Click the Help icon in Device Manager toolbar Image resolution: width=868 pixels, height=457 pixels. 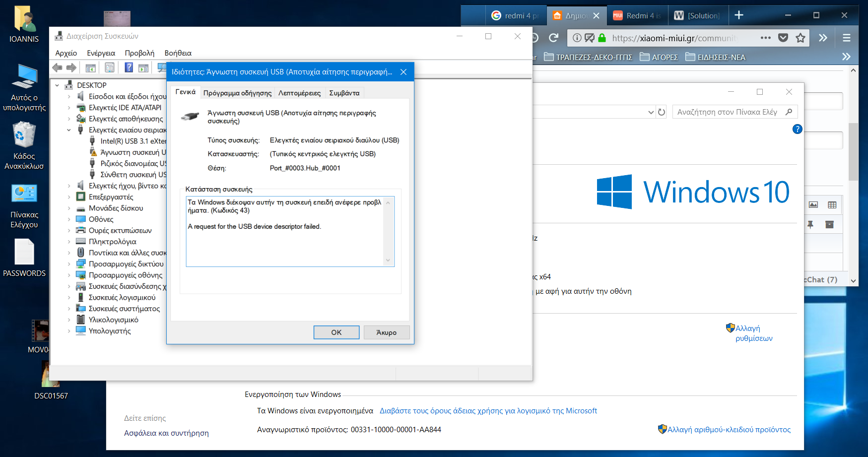pos(129,67)
